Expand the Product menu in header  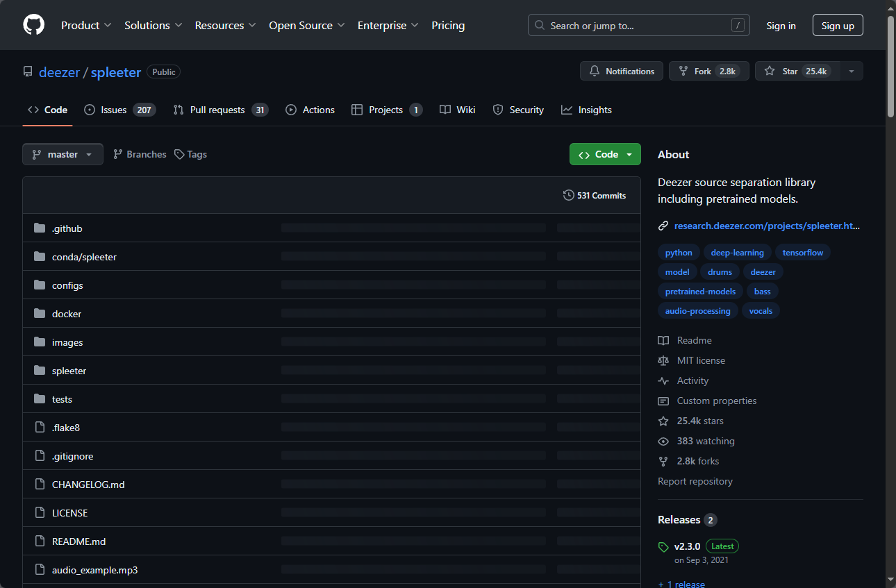[86, 25]
